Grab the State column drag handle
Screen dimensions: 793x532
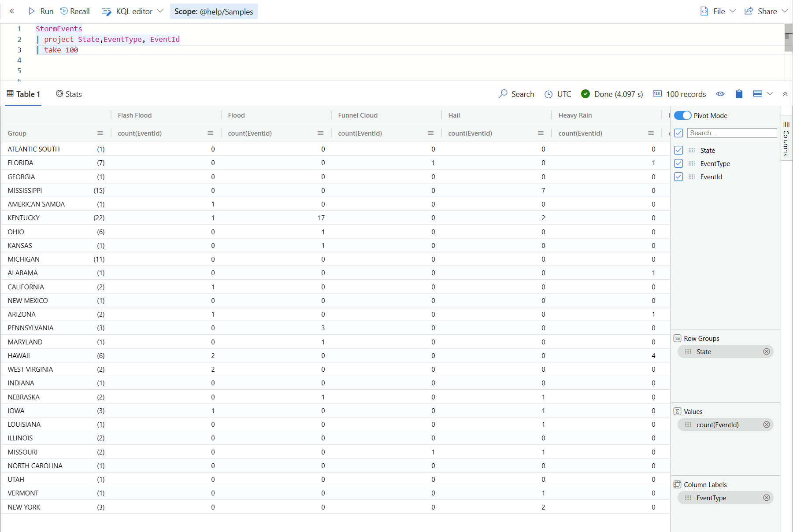692,150
